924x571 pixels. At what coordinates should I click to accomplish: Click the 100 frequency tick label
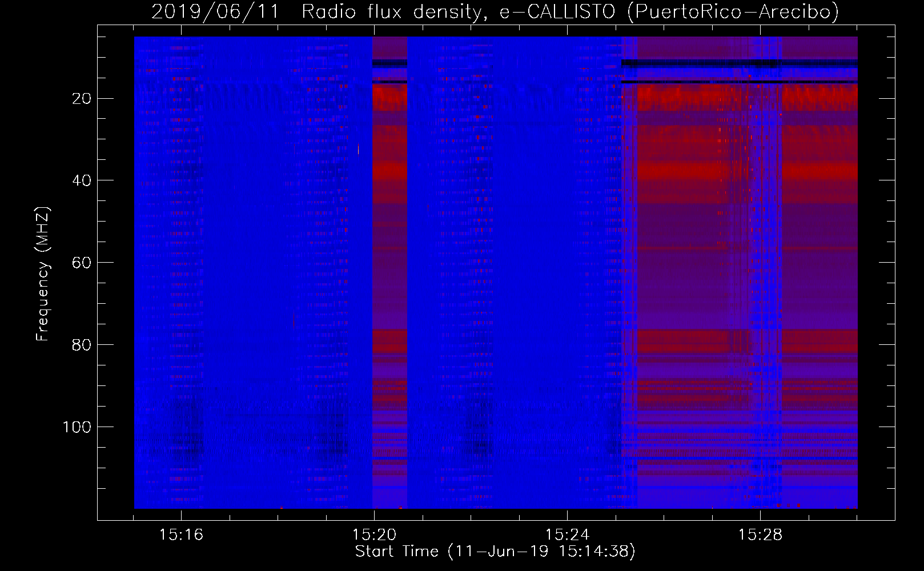coord(77,427)
